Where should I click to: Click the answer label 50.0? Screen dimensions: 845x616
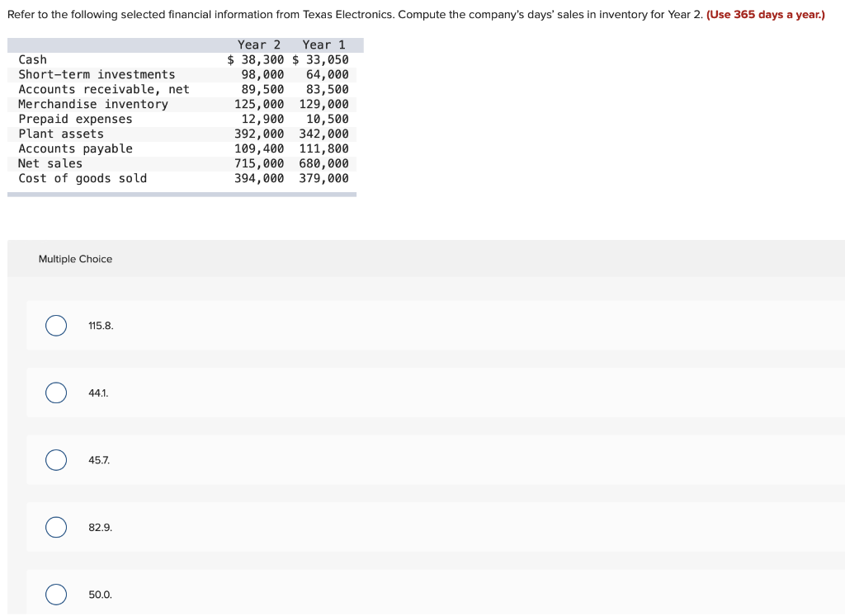click(x=98, y=594)
